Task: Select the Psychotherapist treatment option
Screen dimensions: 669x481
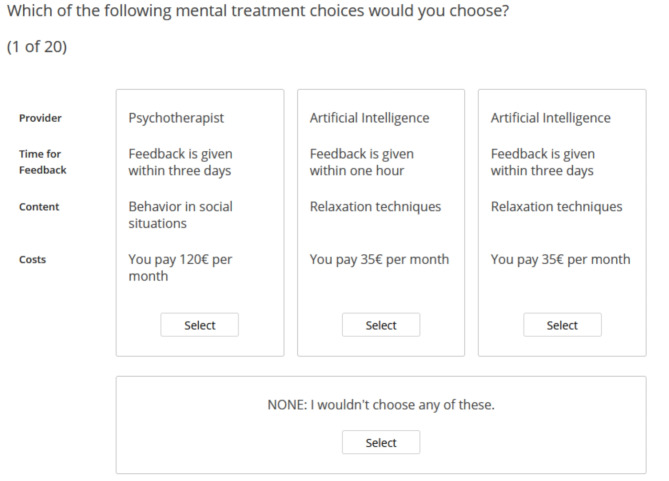Action: [199, 325]
